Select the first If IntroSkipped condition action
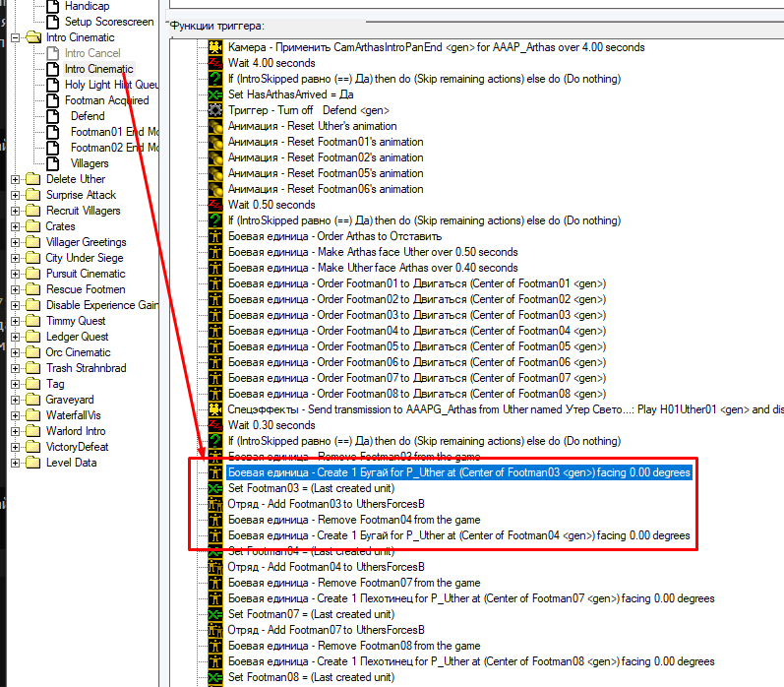This screenshot has width=784, height=687. [425, 79]
